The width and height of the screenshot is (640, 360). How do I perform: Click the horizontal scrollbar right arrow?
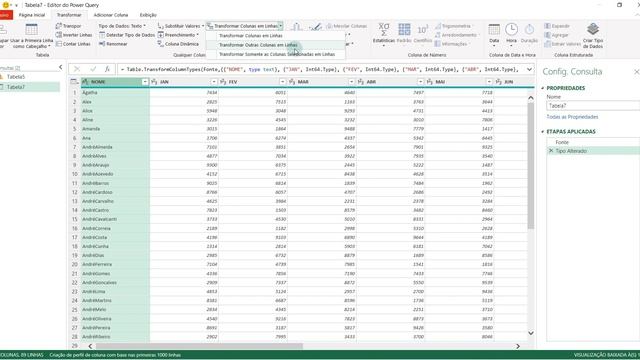(518, 346)
